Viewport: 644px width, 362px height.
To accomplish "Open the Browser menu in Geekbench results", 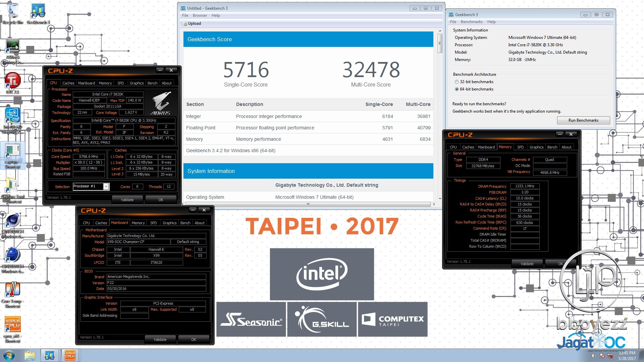I will (x=200, y=15).
